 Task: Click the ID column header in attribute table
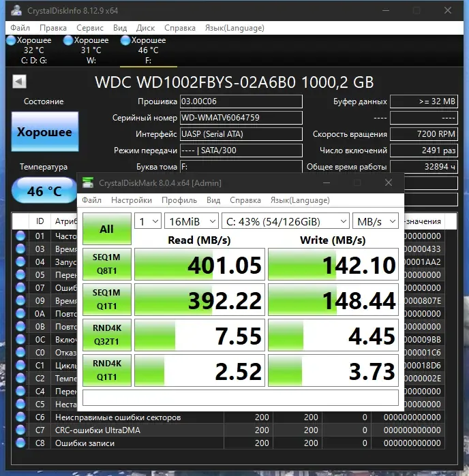coord(40,221)
